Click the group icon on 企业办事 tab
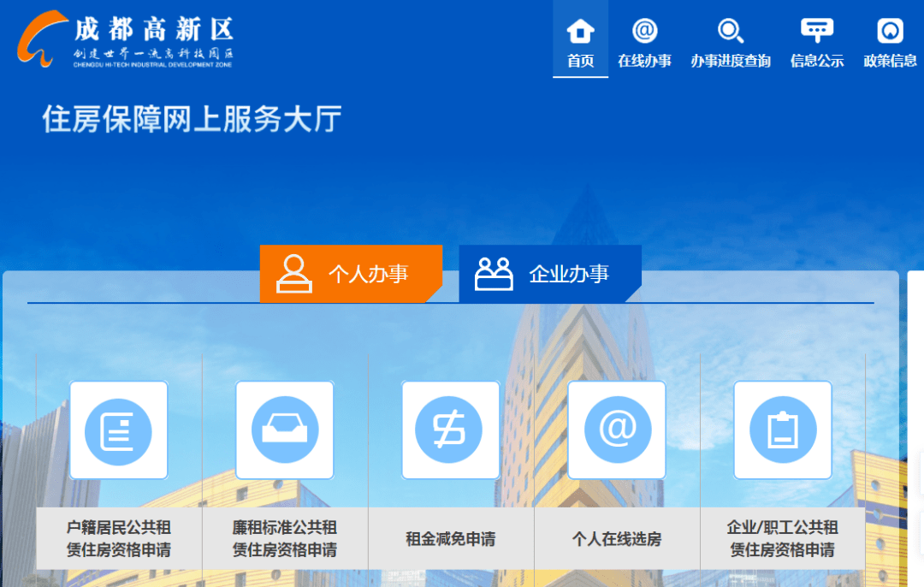The width and height of the screenshot is (924, 587). point(493,273)
